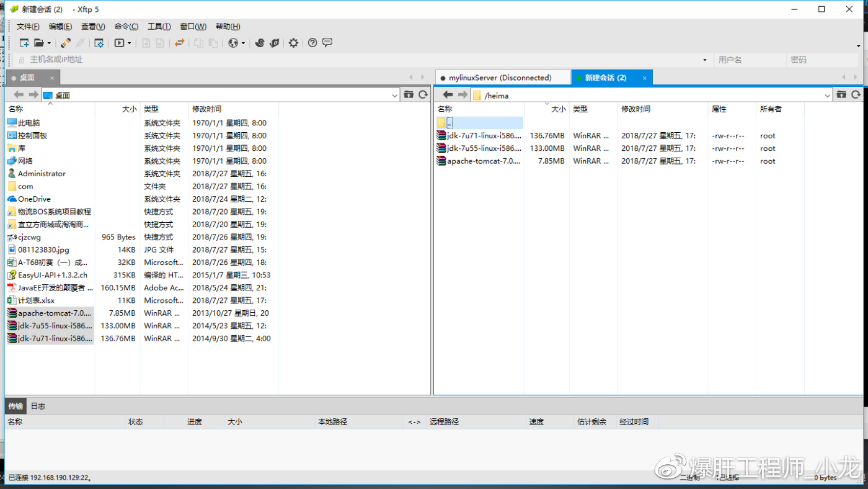Expand the Open Session dropdown arrow

(49, 43)
